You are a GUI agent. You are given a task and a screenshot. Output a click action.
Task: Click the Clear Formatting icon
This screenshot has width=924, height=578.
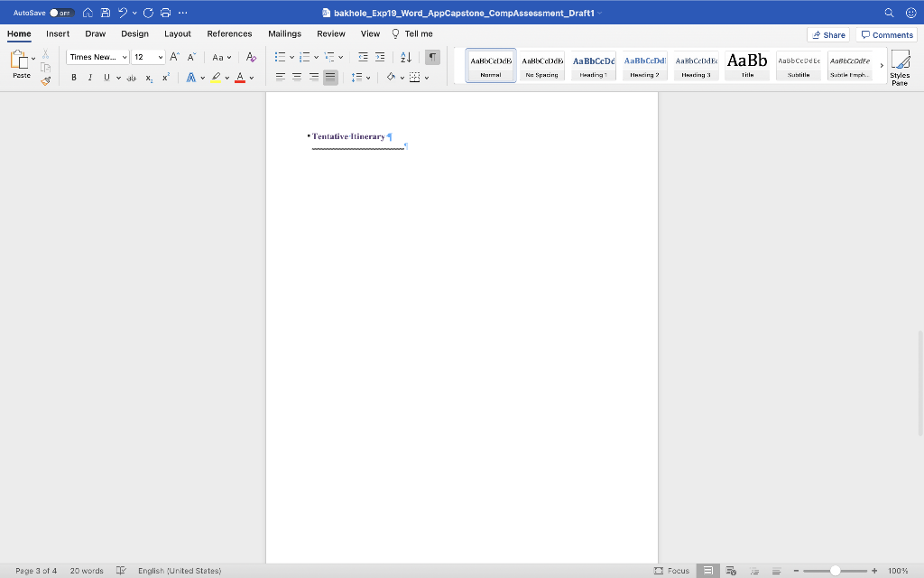point(251,57)
